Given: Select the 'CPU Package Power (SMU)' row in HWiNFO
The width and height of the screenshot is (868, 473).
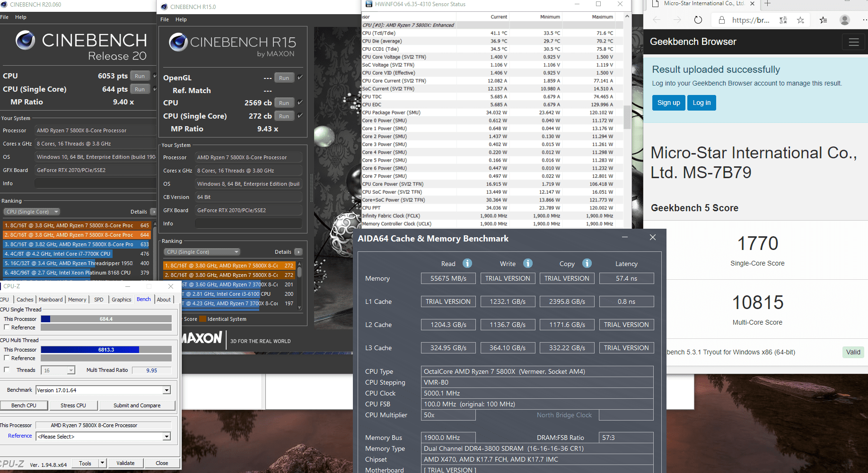Looking at the screenshot, I should point(492,112).
